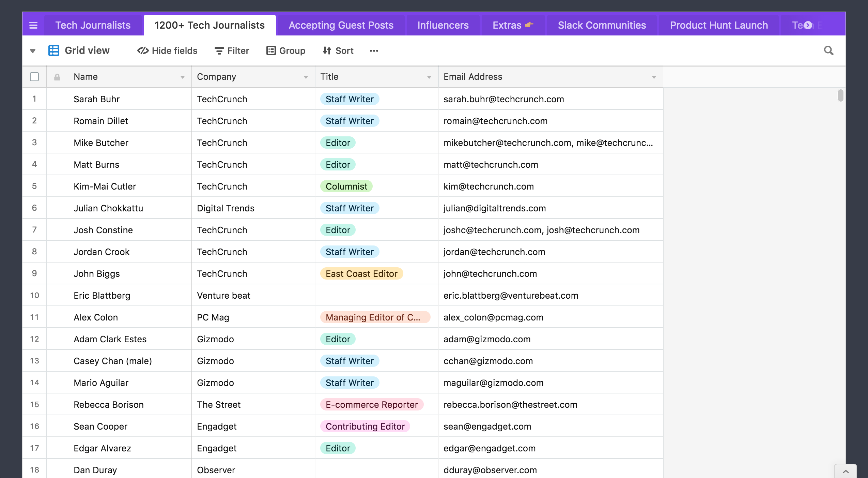Click the E-commerce Reporter tag
868x478 pixels.
coord(372,405)
